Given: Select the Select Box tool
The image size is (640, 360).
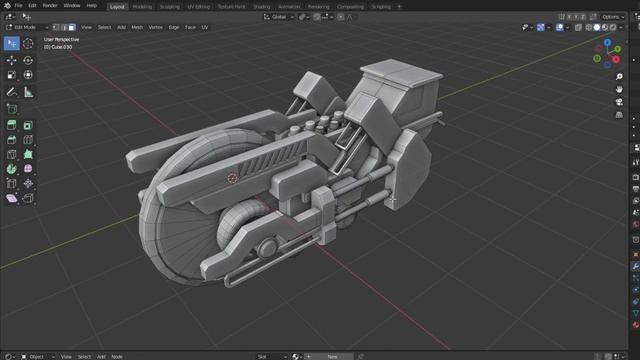Looking at the screenshot, I should pos(12,43).
